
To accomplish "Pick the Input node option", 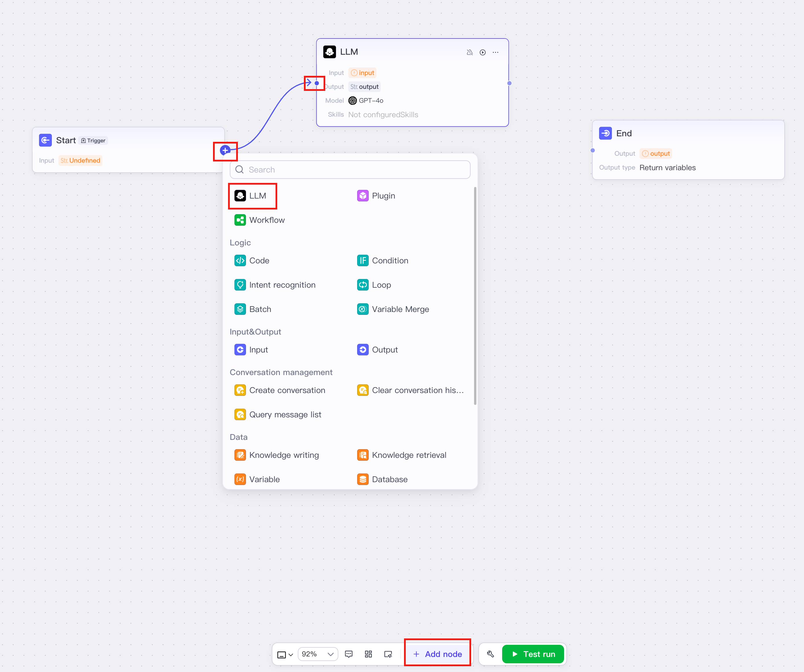I will (251, 350).
